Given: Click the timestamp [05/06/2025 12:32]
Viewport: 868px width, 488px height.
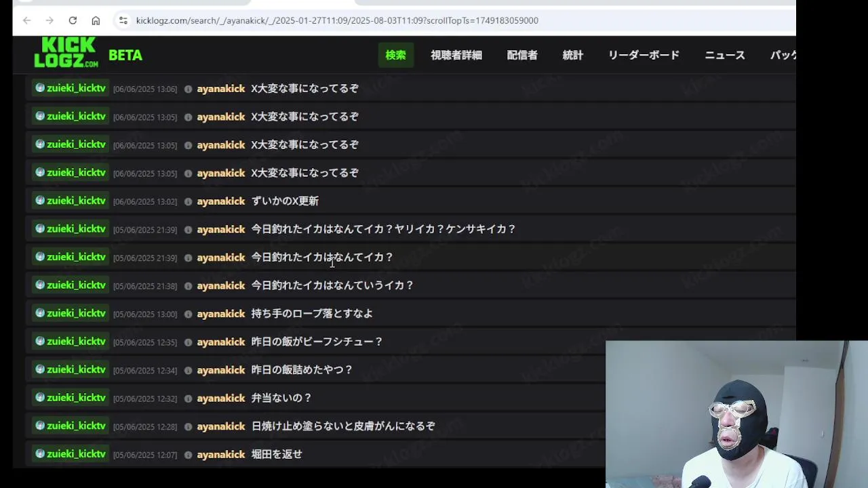Looking at the screenshot, I should click(145, 399).
